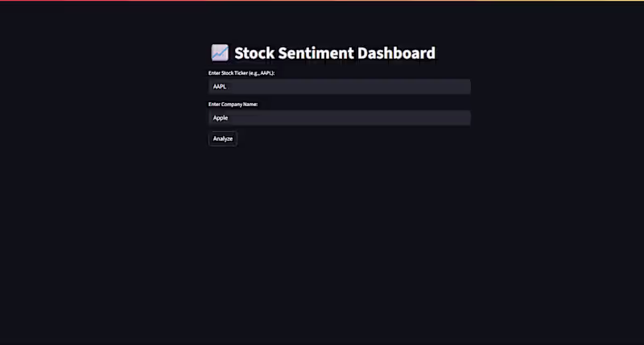Select the middle of the Stock Ticker textbox
This screenshot has height=345, width=644.
(339, 86)
